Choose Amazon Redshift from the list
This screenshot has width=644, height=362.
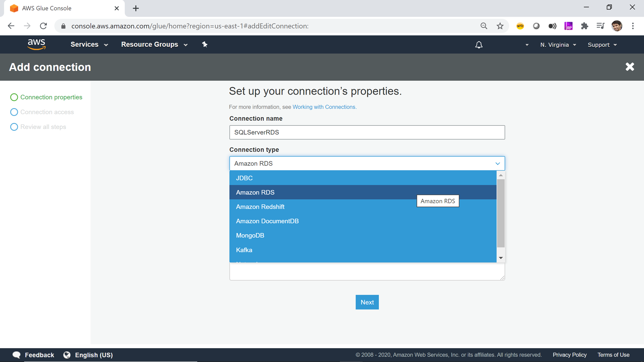260,207
